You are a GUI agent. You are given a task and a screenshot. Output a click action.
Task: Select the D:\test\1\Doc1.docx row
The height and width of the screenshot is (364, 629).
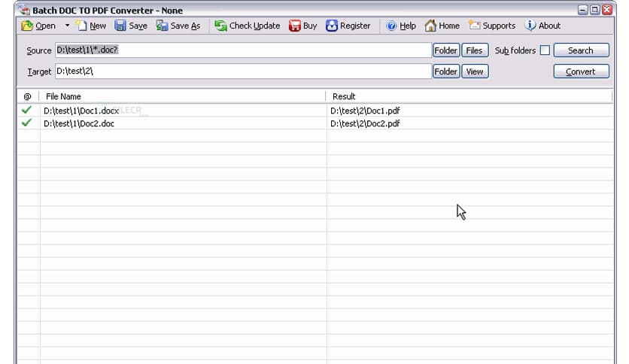point(315,111)
